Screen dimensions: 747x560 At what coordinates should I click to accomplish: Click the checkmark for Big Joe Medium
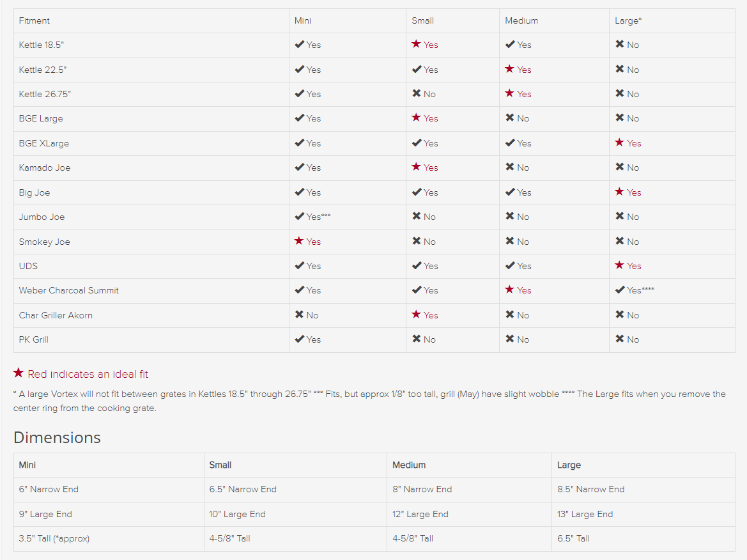click(509, 192)
